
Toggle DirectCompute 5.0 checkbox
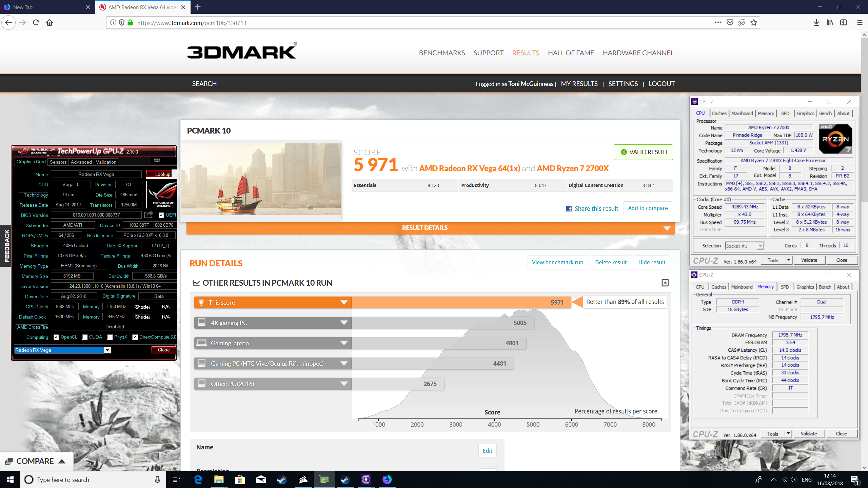(135, 337)
